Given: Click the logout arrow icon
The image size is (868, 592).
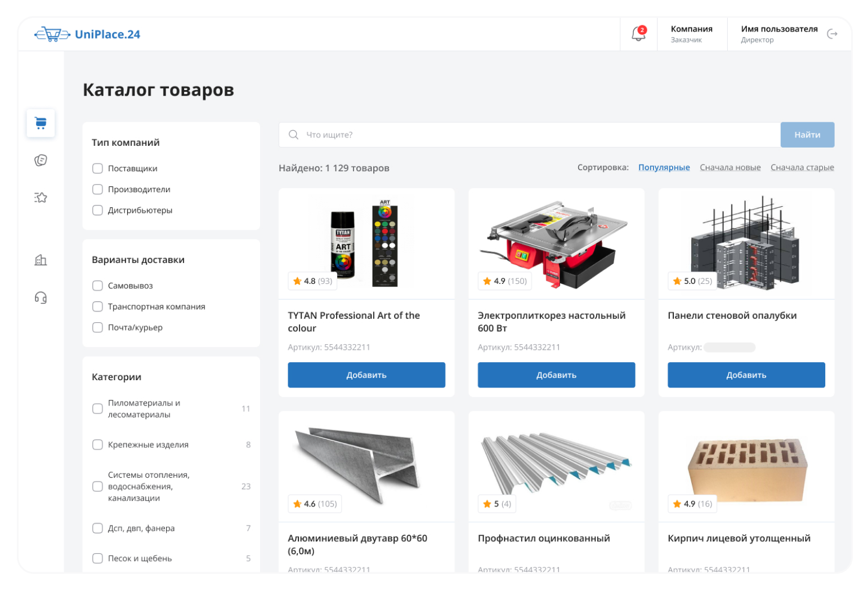Looking at the screenshot, I should tap(832, 34).
